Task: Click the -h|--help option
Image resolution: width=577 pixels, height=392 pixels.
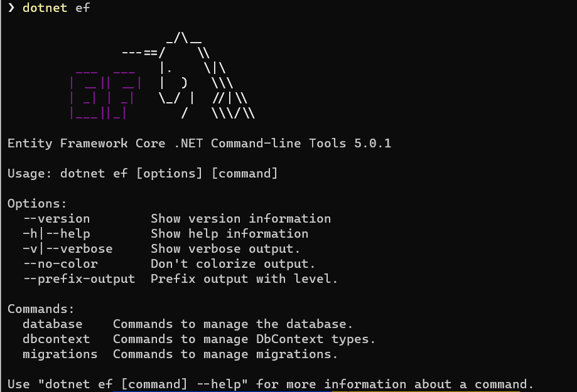Action: pos(56,234)
